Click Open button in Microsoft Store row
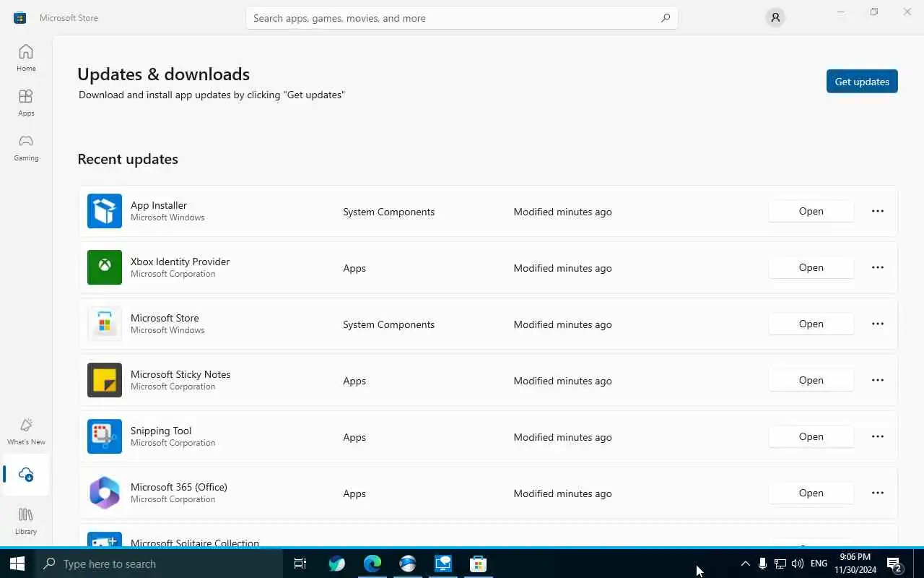The height and width of the screenshot is (578, 924). click(811, 324)
